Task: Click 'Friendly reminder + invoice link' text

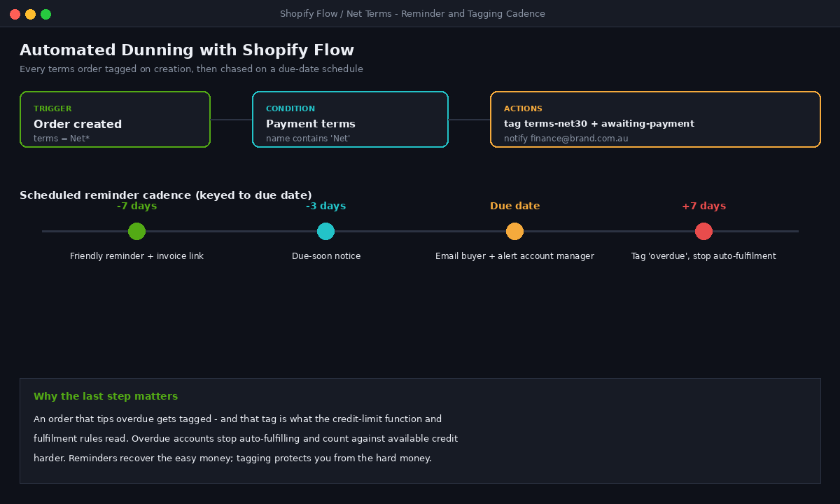Action: tap(136, 256)
